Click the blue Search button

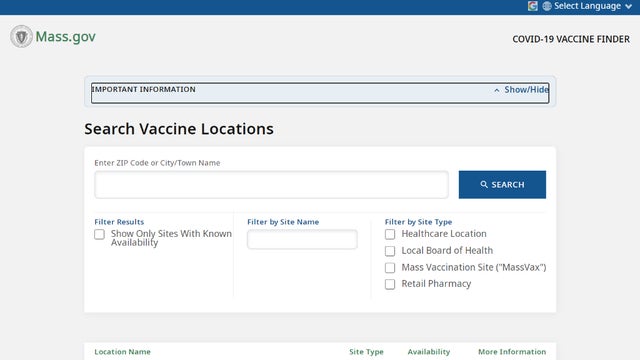[x=502, y=184]
